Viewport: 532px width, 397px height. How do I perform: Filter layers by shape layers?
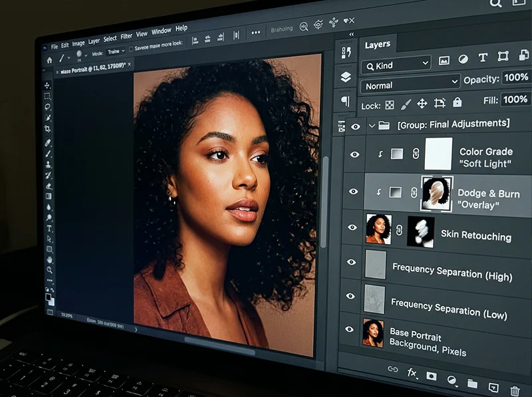tap(503, 56)
